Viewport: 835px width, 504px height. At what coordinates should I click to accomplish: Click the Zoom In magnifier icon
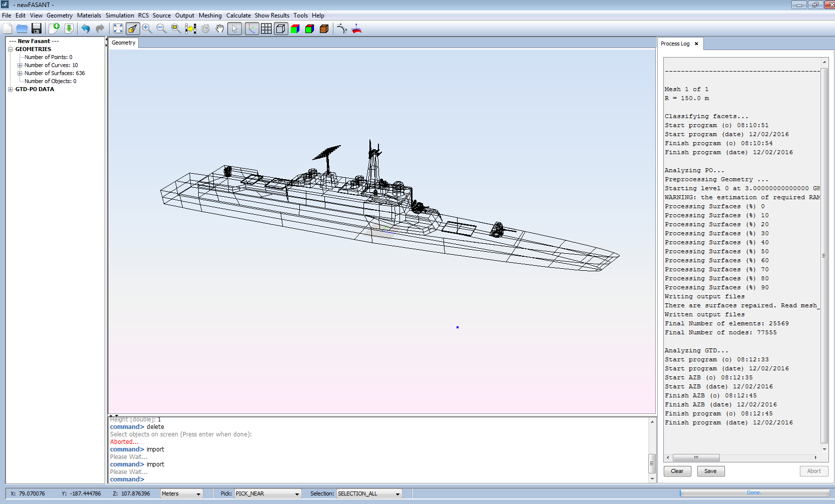(147, 29)
